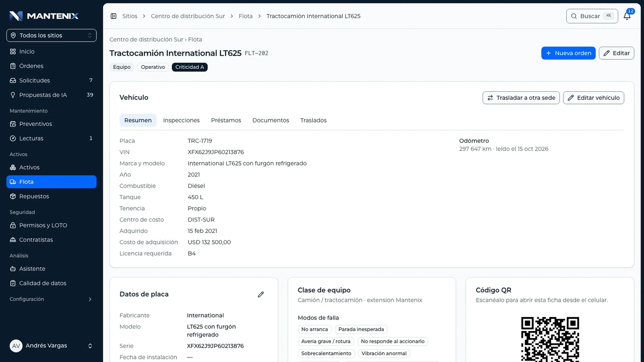This screenshot has width=644, height=362.
Task: Open the Todos los sitios selector
Action: (x=52, y=35)
